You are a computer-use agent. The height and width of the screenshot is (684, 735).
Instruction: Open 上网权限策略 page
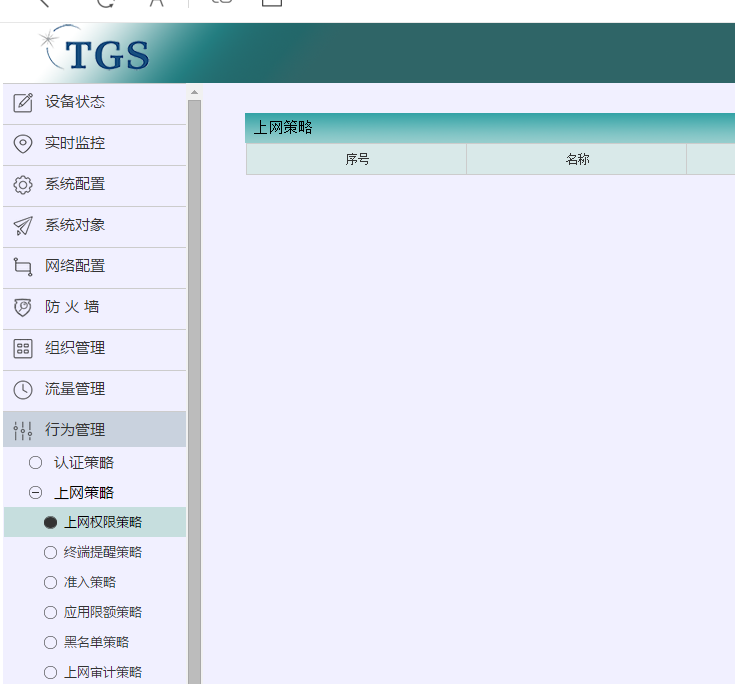[103, 522]
